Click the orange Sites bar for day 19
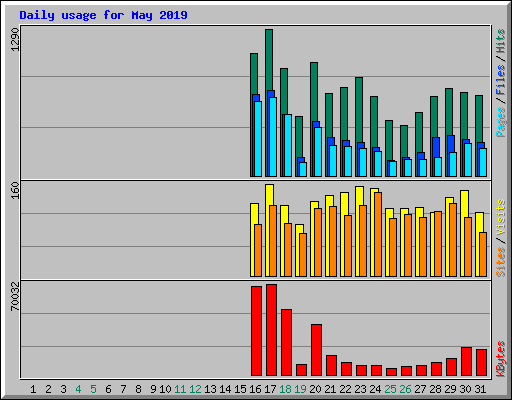Image resolution: width=512 pixels, height=400 pixels. point(303,255)
